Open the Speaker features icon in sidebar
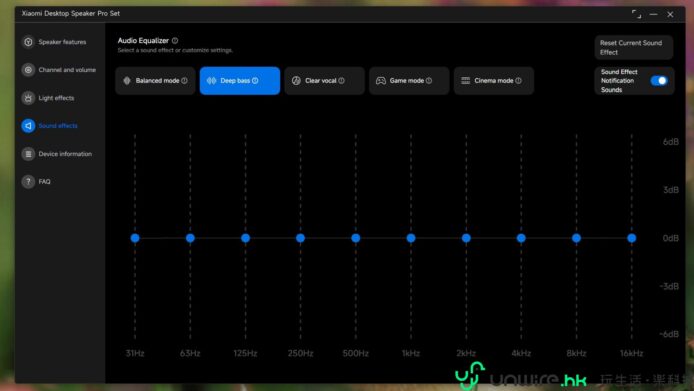Screen dimensions: 694x391 pyautogui.click(x=28, y=42)
